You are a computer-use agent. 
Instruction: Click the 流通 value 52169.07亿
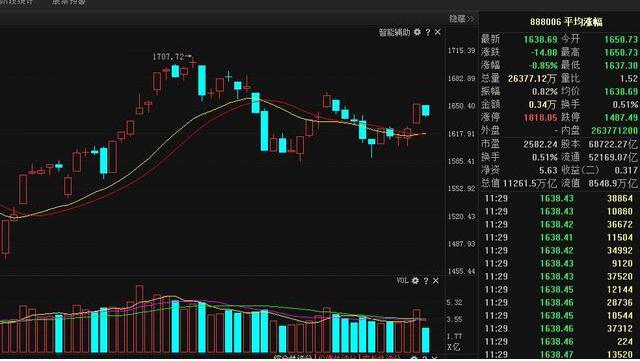[613, 157]
